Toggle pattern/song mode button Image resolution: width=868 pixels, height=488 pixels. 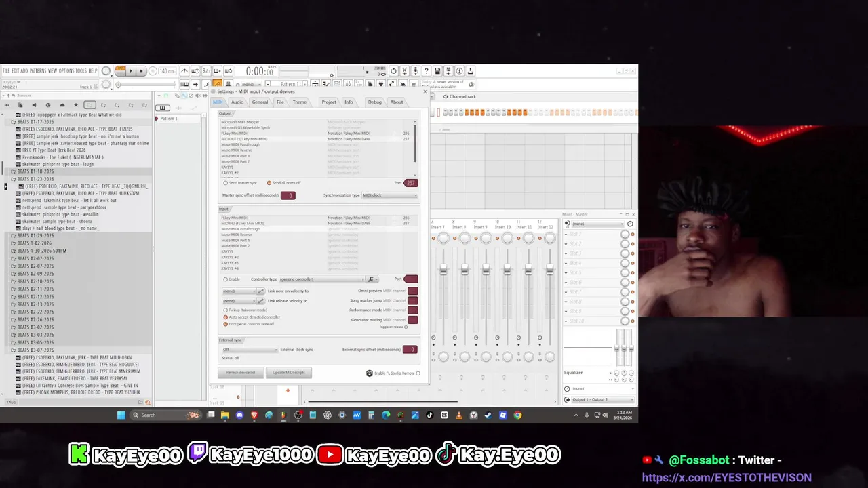(120, 70)
